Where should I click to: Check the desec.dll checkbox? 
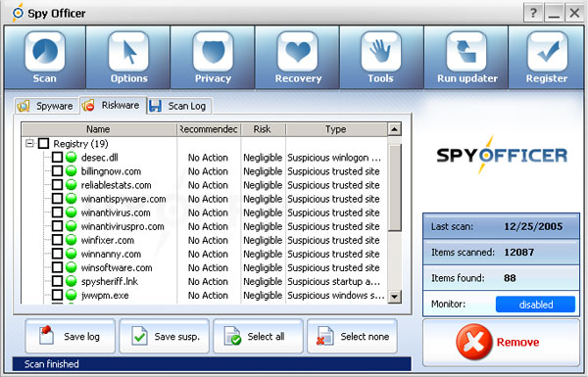(x=57, y=158)
